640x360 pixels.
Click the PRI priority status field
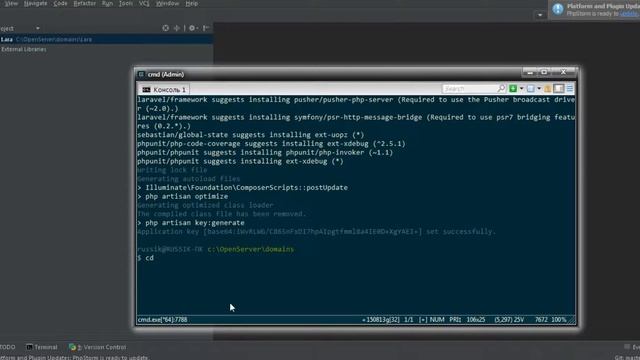455,320
